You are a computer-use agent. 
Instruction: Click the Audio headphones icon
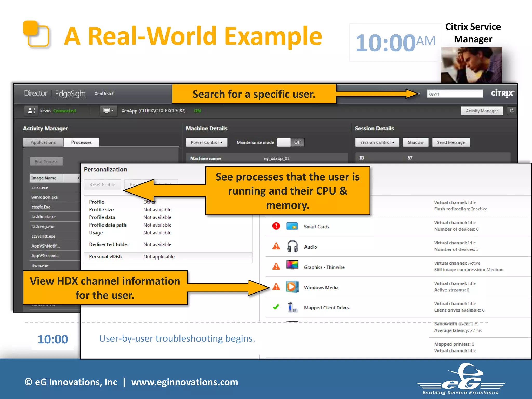(292, 246)
